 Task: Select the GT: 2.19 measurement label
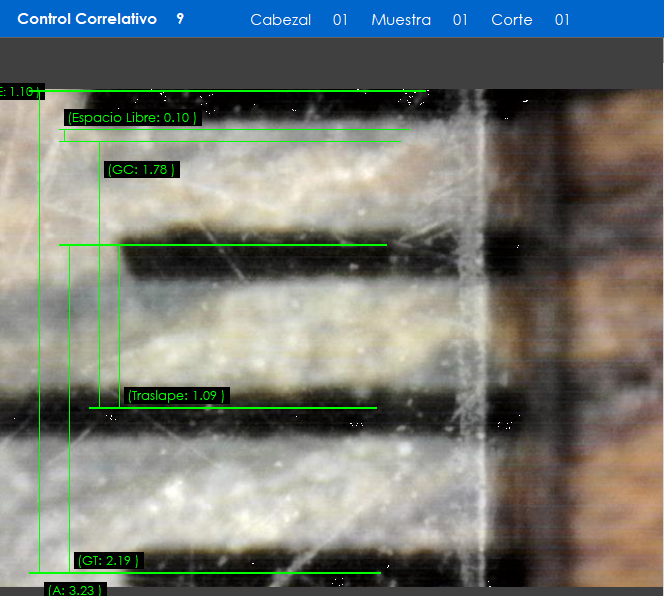pos(109,560)
